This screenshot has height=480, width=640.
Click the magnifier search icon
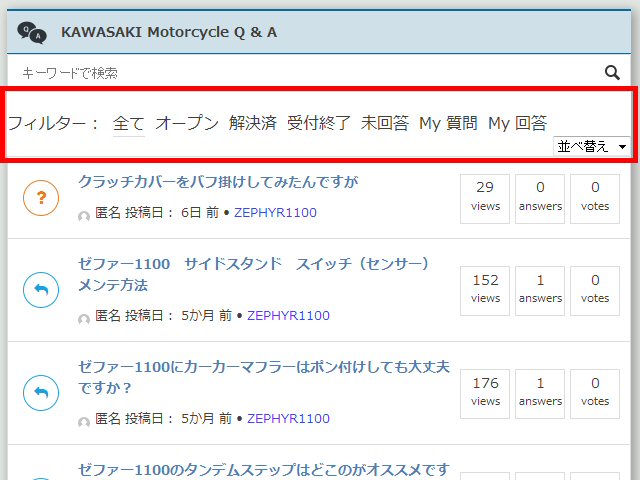tap(612, 73)
